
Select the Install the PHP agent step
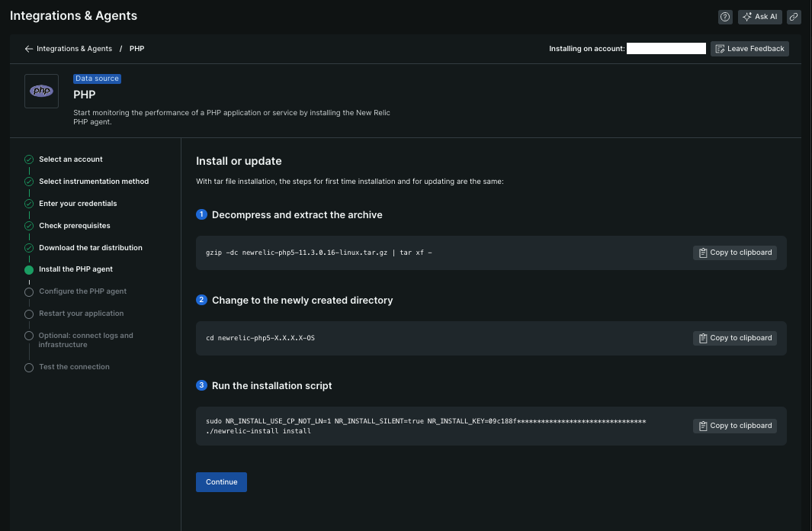coord(75,269)
